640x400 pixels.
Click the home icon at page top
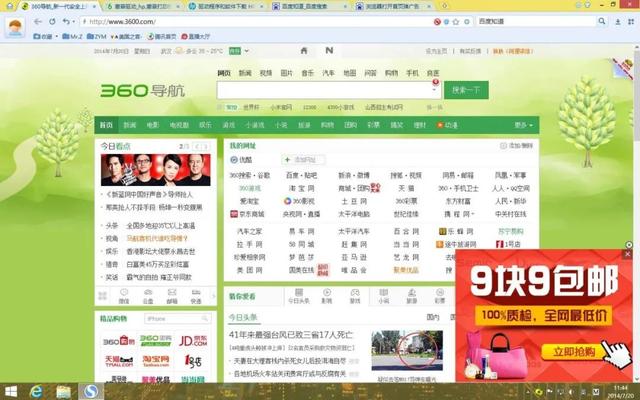pos(304,51)
